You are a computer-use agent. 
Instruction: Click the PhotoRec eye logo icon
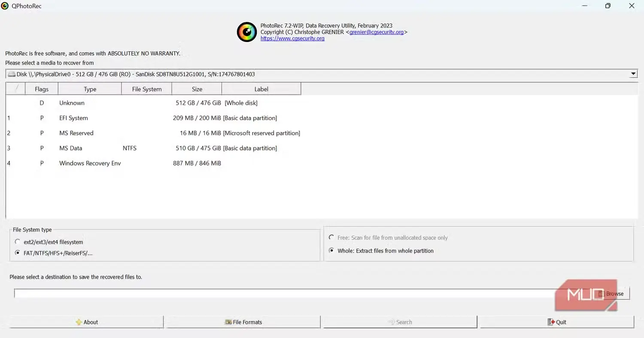247,32
